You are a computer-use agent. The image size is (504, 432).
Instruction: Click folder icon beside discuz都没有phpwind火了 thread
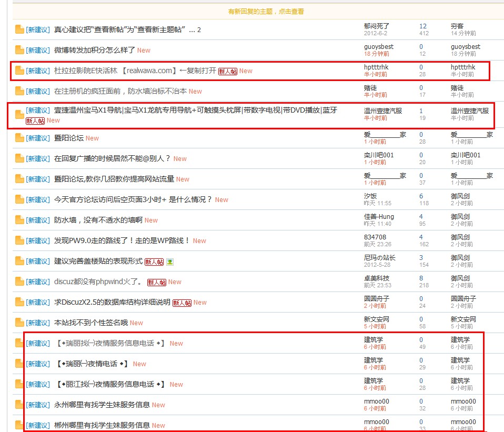coord(19,282)
